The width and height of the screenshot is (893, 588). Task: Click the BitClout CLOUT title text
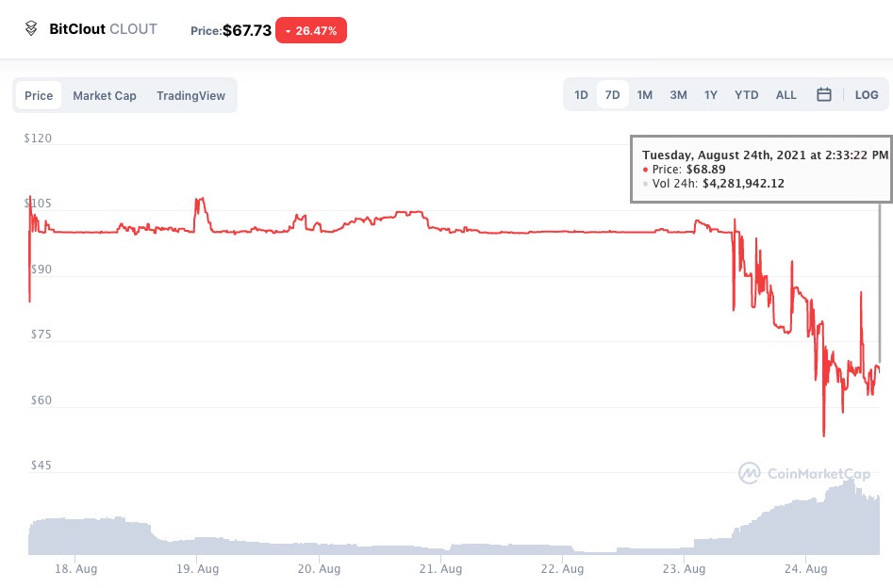[x=103, y=29]
